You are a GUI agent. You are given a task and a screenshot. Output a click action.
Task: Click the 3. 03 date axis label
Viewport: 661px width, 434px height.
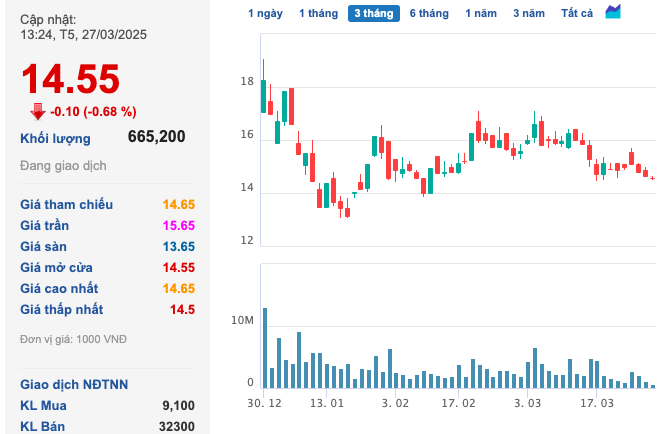[527, 403]
